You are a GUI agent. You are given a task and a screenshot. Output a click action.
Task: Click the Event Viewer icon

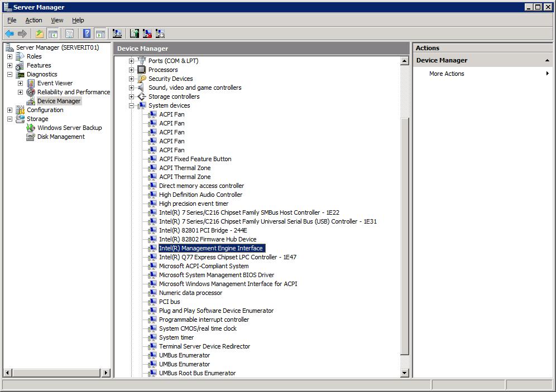[x=31, y=83]
